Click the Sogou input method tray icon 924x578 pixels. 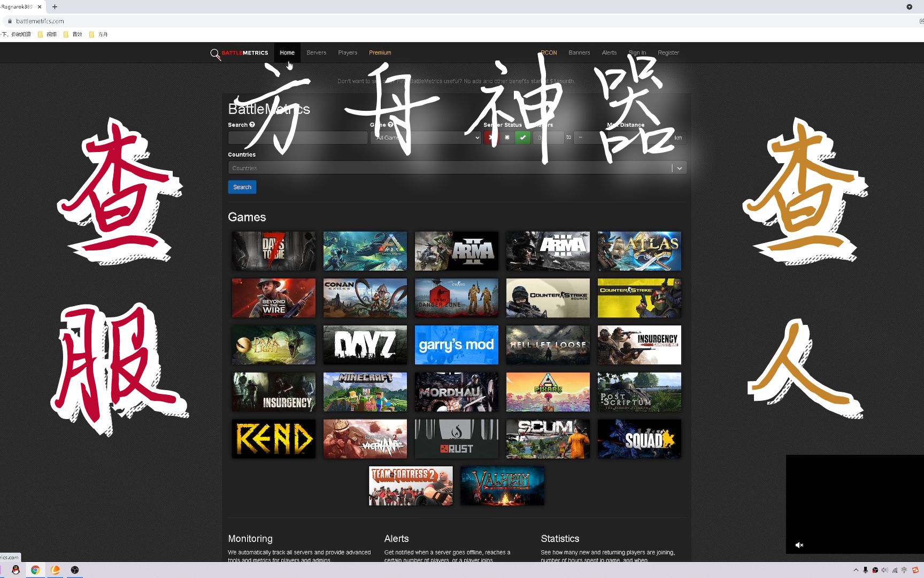(x=915, y=570)
